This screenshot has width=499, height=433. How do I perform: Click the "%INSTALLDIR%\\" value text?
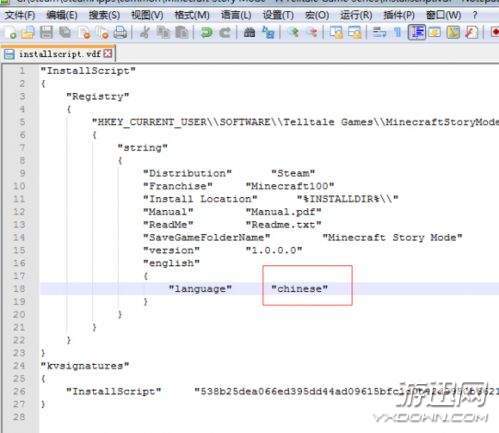348,199
